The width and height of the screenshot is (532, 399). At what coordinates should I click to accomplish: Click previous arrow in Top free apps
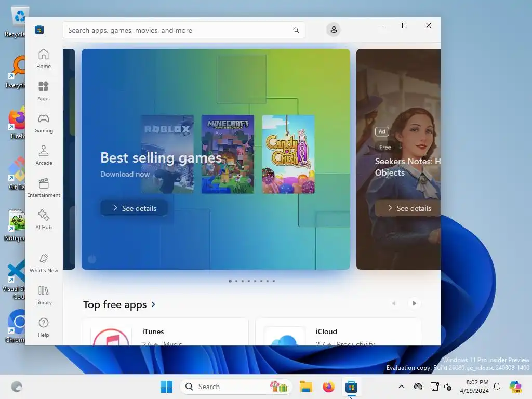394,303
